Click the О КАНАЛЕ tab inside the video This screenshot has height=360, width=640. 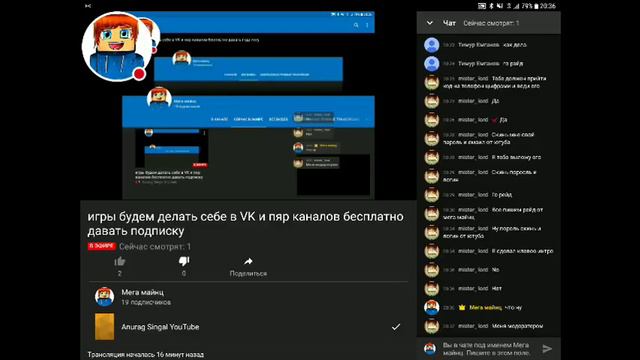point(219,119)
